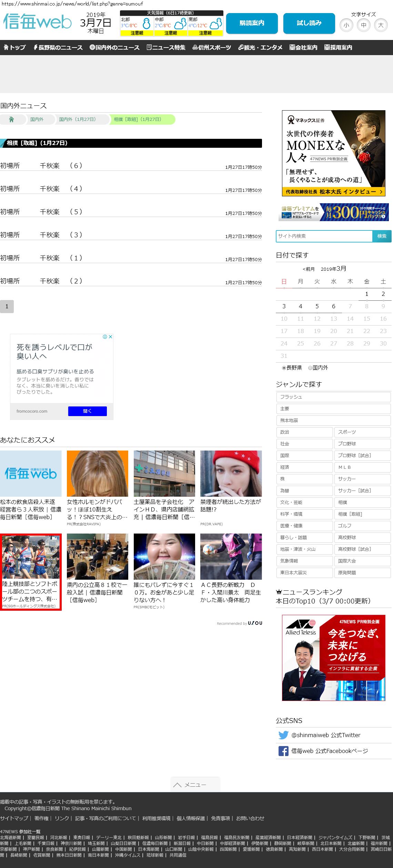Image resolution: width=393 pixels, height=868 pixels.
Task: Open 信州スポーツ menu item
Action: tap(212, 48)
